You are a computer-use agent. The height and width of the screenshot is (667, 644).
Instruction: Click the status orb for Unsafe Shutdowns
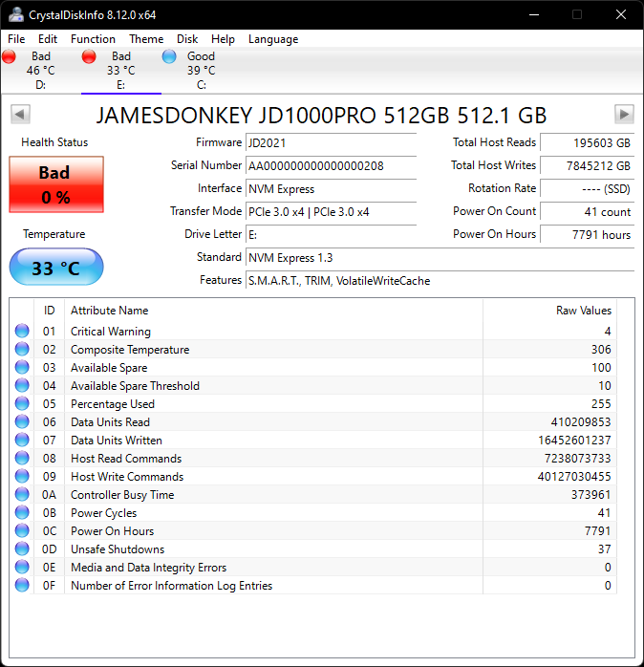pyautogui.click(x=22, y=549)
